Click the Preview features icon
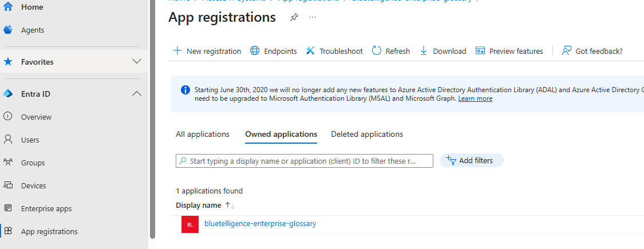 tap(480, 51)
